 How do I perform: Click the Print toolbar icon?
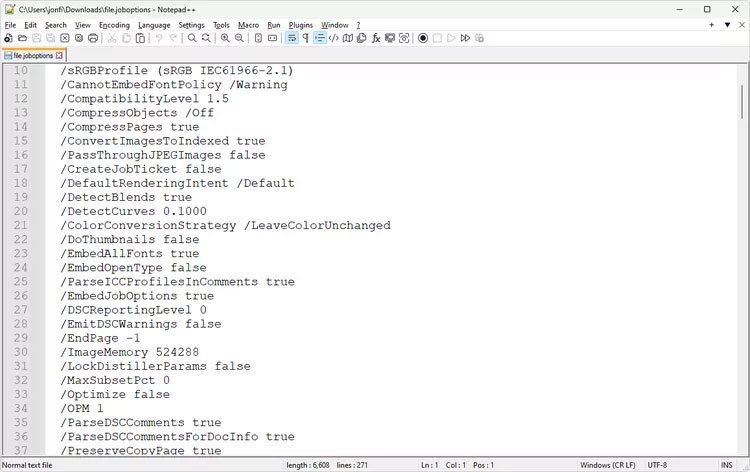coord(93,38)
